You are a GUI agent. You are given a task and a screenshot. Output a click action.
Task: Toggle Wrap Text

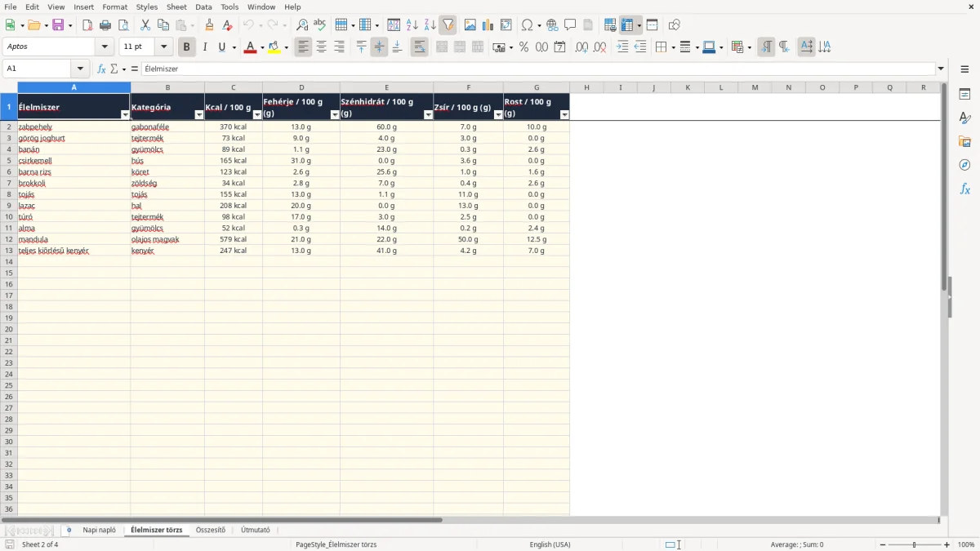[419, 47]
